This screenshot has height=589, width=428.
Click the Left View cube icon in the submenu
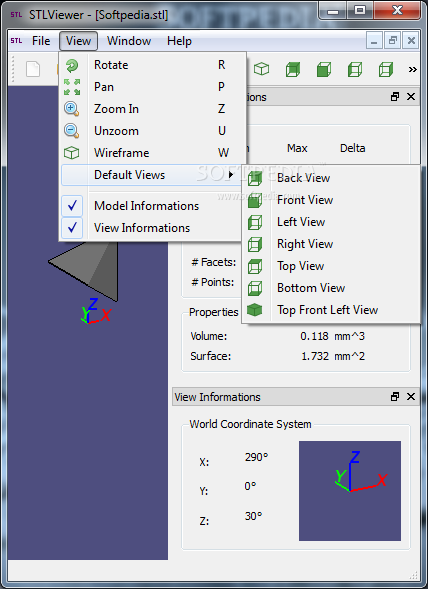pyautogui.click(x=255, y=222)
